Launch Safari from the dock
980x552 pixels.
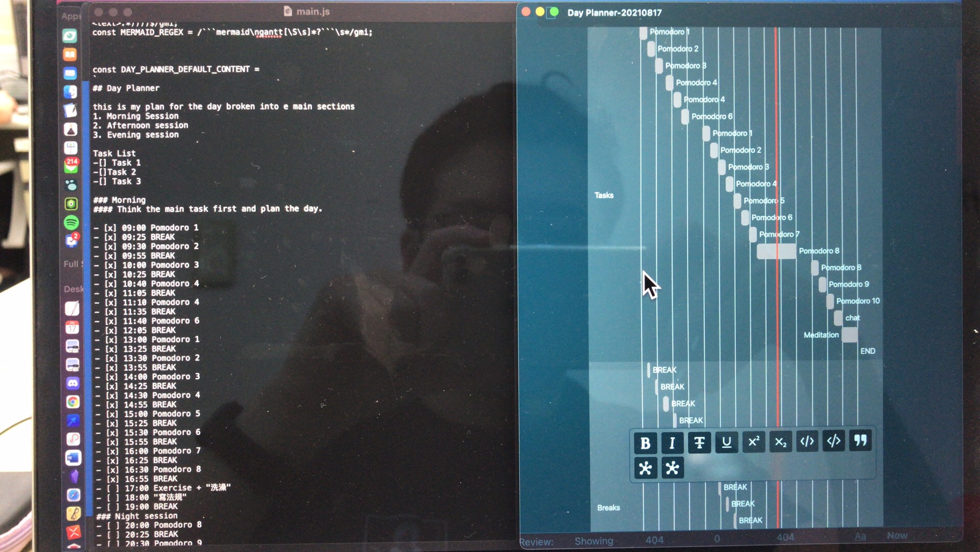point(73,495)
